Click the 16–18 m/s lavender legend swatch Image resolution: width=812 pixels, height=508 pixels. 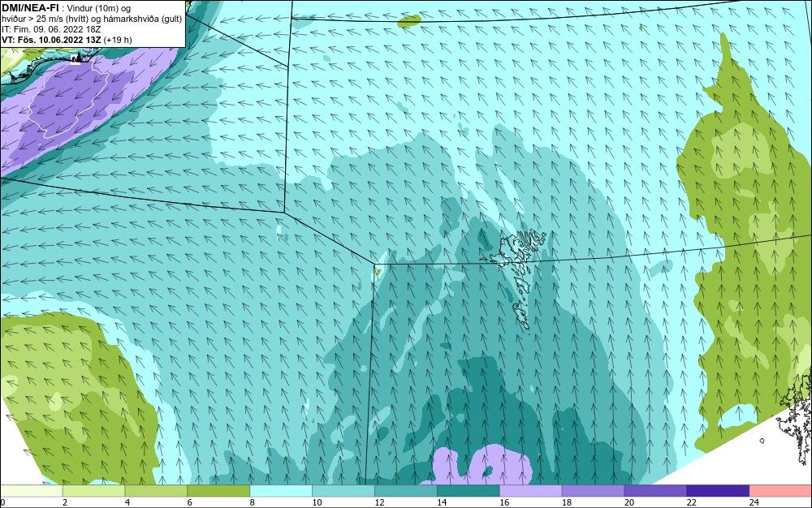[531, 490]
